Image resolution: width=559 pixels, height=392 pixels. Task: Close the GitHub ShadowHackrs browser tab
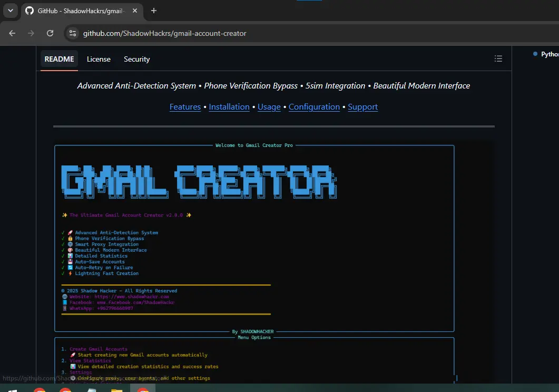[x=135, y=11]
